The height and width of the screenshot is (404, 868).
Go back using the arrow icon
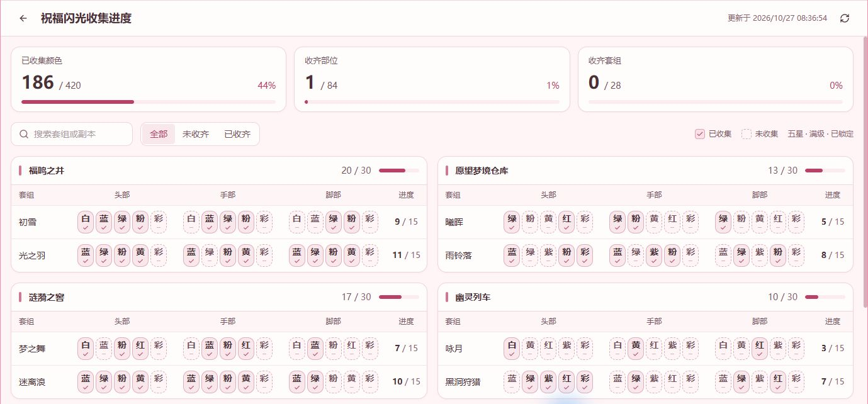tap(23, 18)
